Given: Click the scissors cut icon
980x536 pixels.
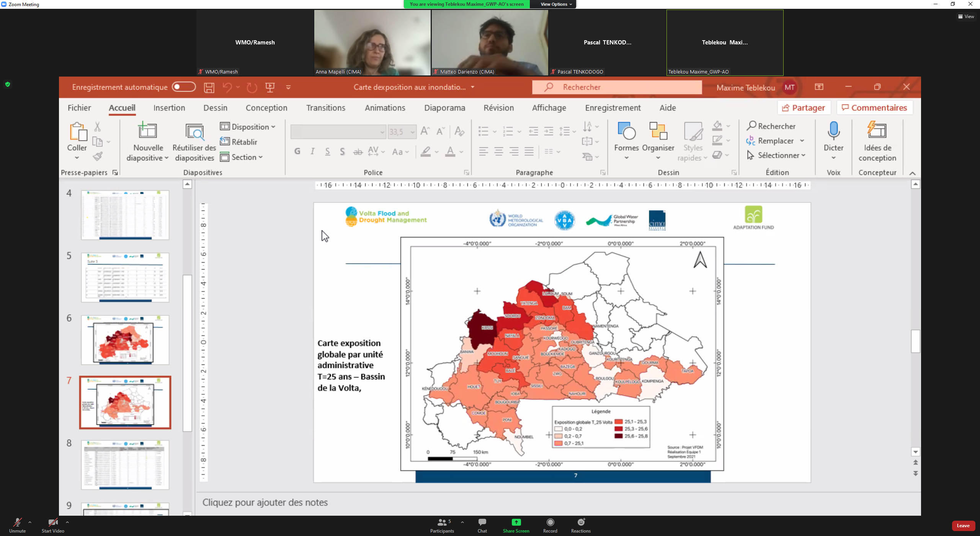Looking at the screenshot, I should coord(98,126).
